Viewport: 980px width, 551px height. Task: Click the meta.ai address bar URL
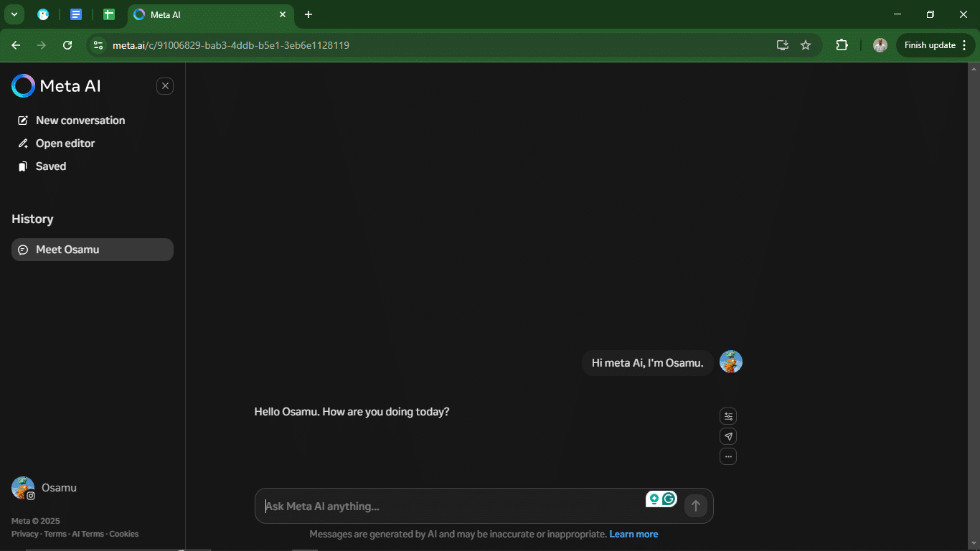pyautogui.click(x=231, y=45)
